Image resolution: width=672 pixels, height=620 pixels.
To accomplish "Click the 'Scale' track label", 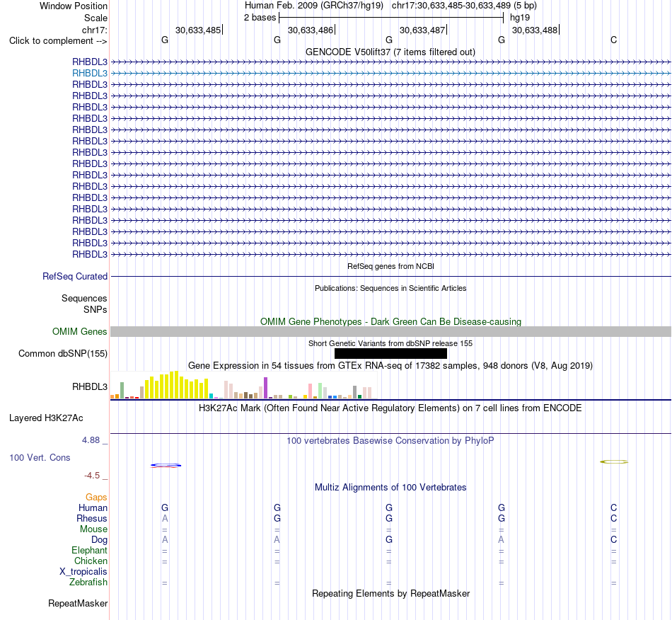I will coord(95,18).
